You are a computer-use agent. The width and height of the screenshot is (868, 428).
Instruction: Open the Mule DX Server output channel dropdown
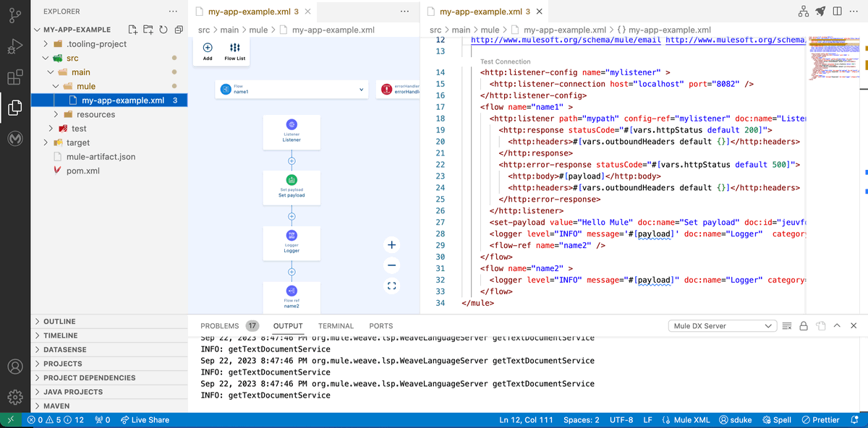coord(723,326)
